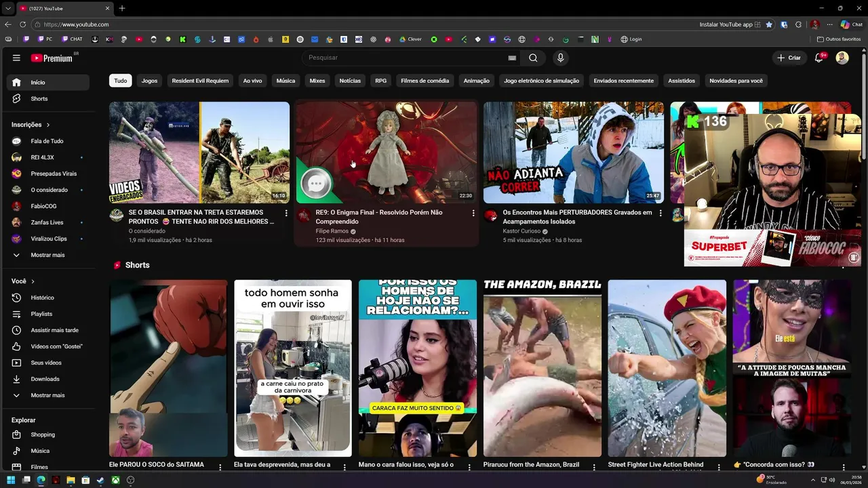Open options for Pirarucu short
Viewport: 868px width, 488px height.
click(x=594, y=467)
